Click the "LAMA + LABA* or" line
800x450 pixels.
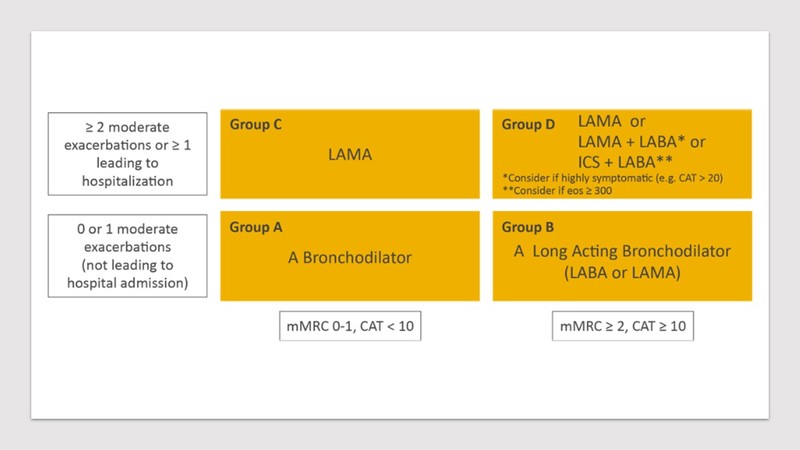[642, 140]
